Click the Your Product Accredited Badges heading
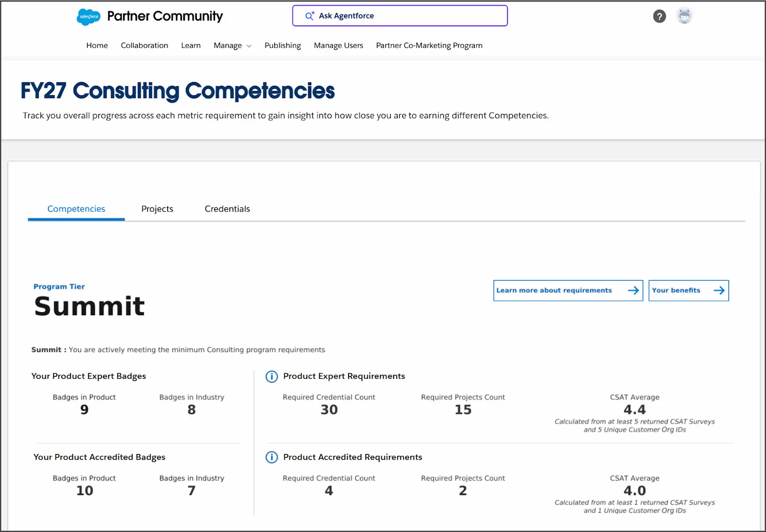The image size is (766, 532). pyautogui.click(x=99, y=457)
